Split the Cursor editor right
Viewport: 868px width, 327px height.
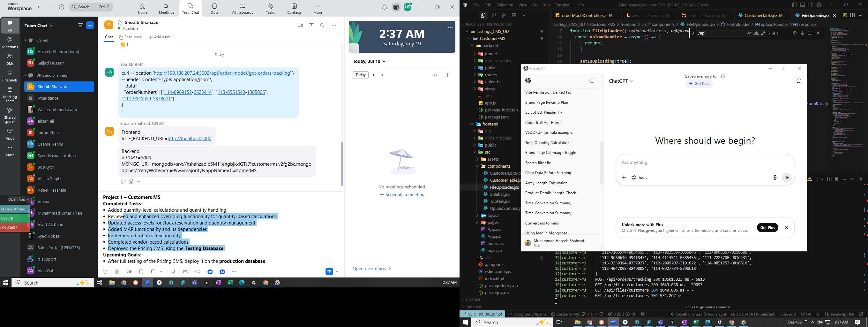(x=852, y=15)
